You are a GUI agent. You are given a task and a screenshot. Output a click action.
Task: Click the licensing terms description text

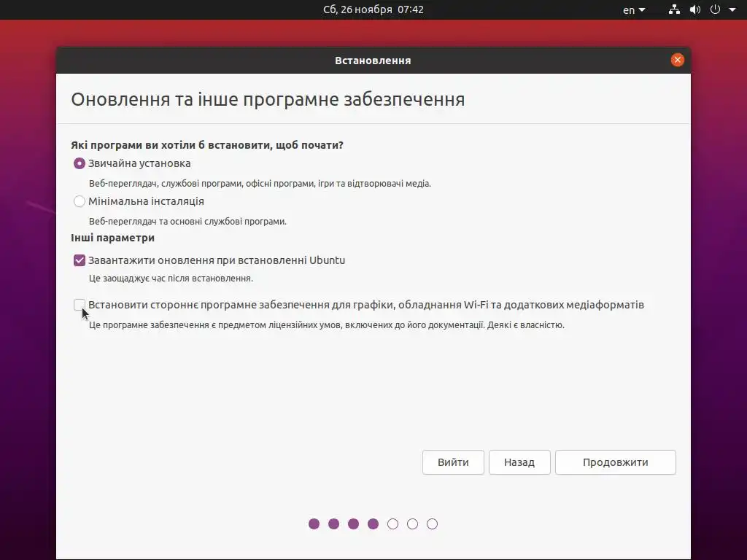point(326,325)
